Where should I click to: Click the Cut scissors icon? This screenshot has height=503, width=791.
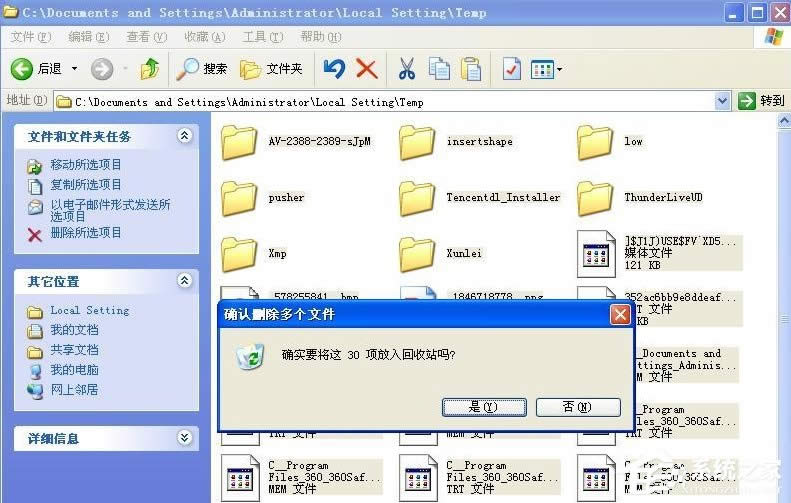[x=406, y=69]
